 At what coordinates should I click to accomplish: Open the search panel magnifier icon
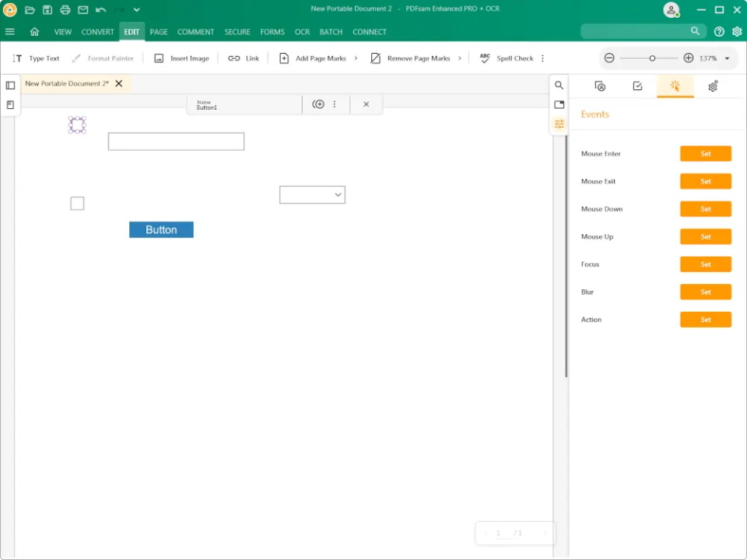tap(559, 86)
